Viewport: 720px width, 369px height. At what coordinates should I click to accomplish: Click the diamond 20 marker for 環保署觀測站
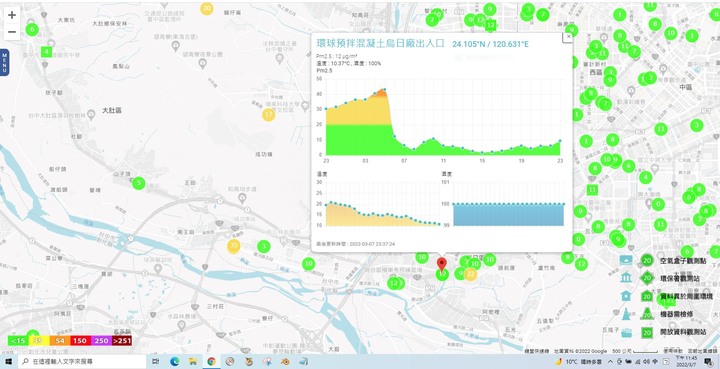point(647,279)
